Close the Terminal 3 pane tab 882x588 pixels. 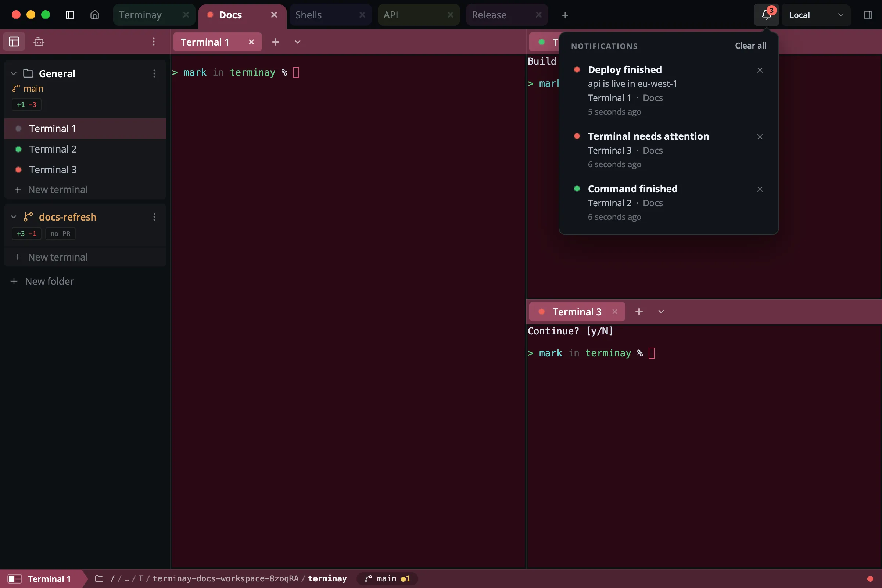tap(614, 312)
